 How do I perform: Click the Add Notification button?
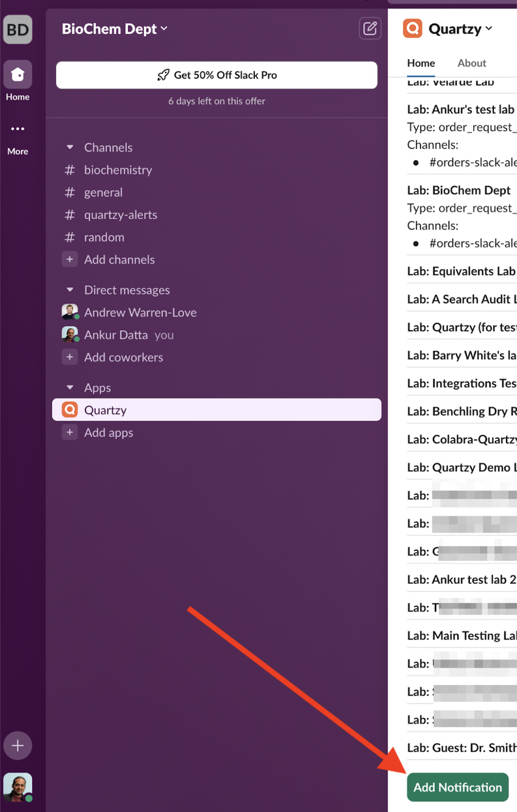(458, 787)
